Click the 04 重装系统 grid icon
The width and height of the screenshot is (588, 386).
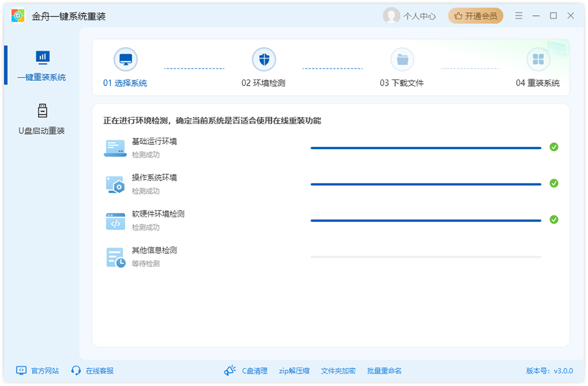[539, 59]
